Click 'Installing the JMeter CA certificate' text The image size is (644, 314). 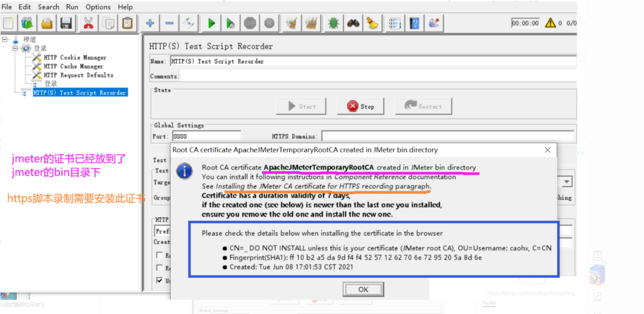pos(305,186)
